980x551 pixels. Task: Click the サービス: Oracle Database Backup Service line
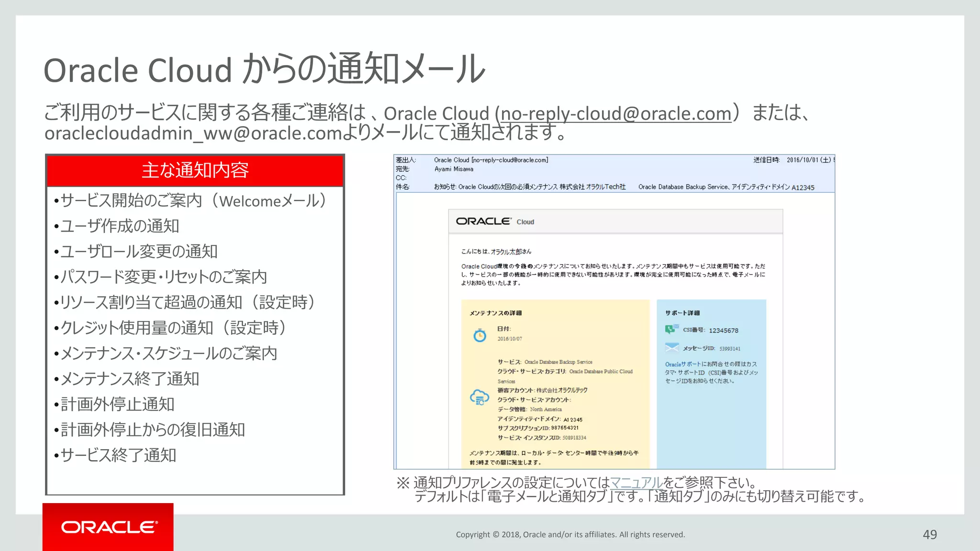(x=545, y=362)
